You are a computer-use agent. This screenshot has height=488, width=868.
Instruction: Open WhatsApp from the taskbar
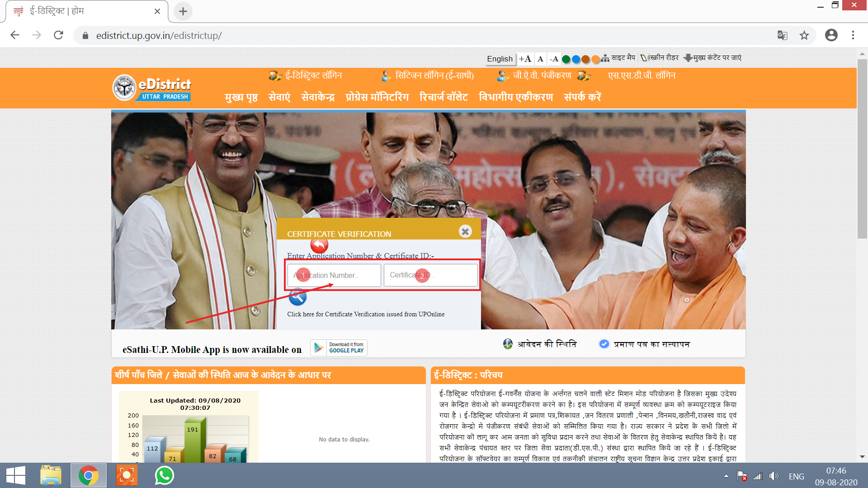coord(164,475)
